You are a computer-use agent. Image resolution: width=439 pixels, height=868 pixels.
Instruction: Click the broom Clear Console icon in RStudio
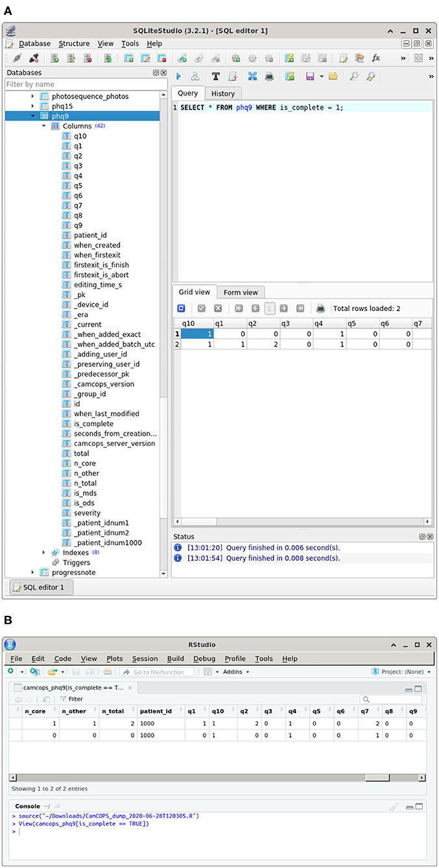[392, 807]
